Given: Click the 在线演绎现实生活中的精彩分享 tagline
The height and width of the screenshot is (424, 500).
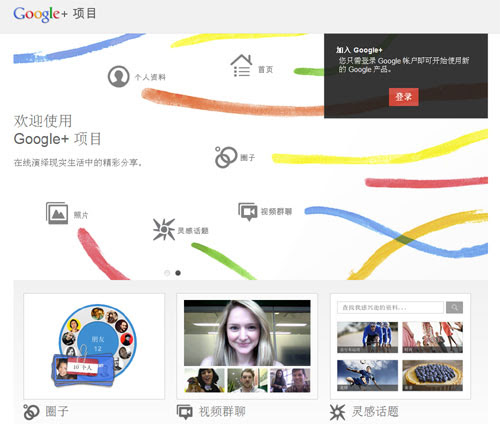Looking at the screenshot, I should coord(78,163).
